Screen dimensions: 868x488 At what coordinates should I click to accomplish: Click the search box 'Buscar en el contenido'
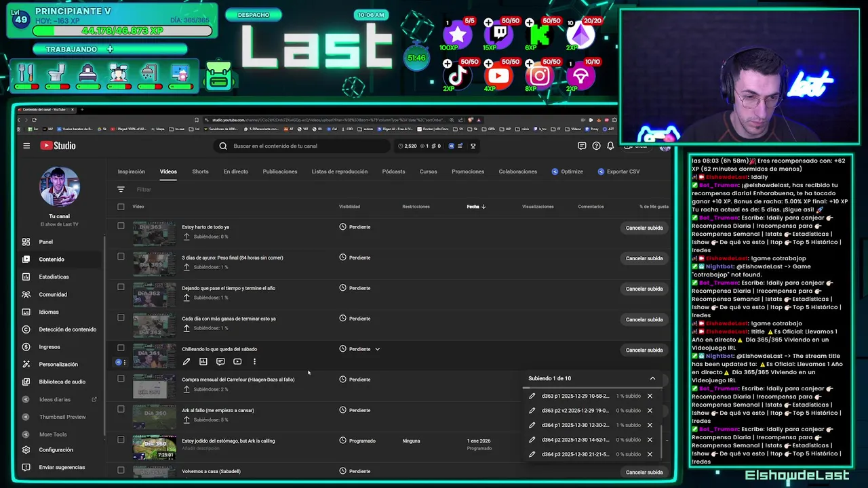click(303, 146)
